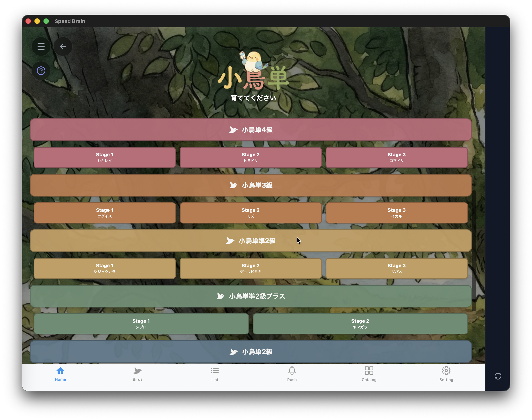Expand the 小鳥単準2級 section header
532x420 pixels.
(x=250, y=240)
